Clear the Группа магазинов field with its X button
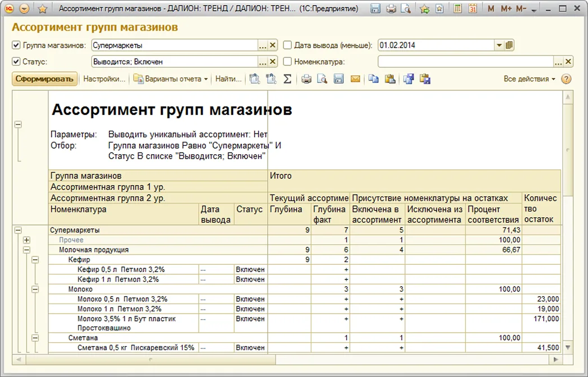Screen dimensions: 588x377 click(x=273, y=45)
